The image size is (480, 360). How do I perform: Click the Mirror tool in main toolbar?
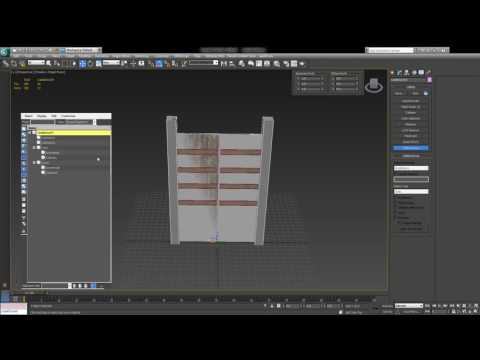coord(224,63)
